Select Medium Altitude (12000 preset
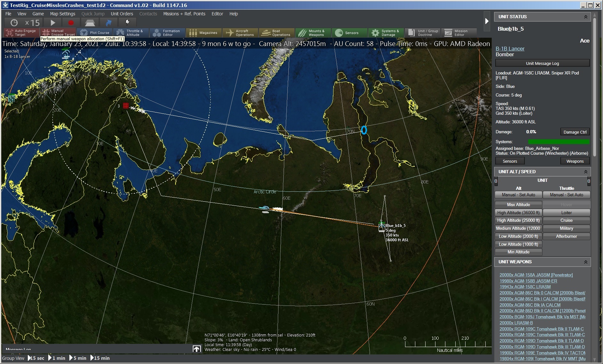Screen dimensions: 603x364 (x=518, y=228)
